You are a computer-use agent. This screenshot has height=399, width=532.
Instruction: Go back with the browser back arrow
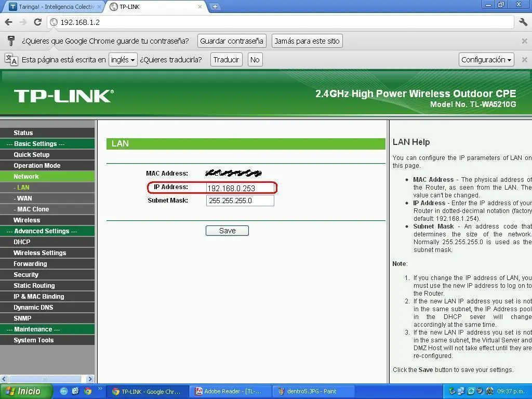(9, 22)
